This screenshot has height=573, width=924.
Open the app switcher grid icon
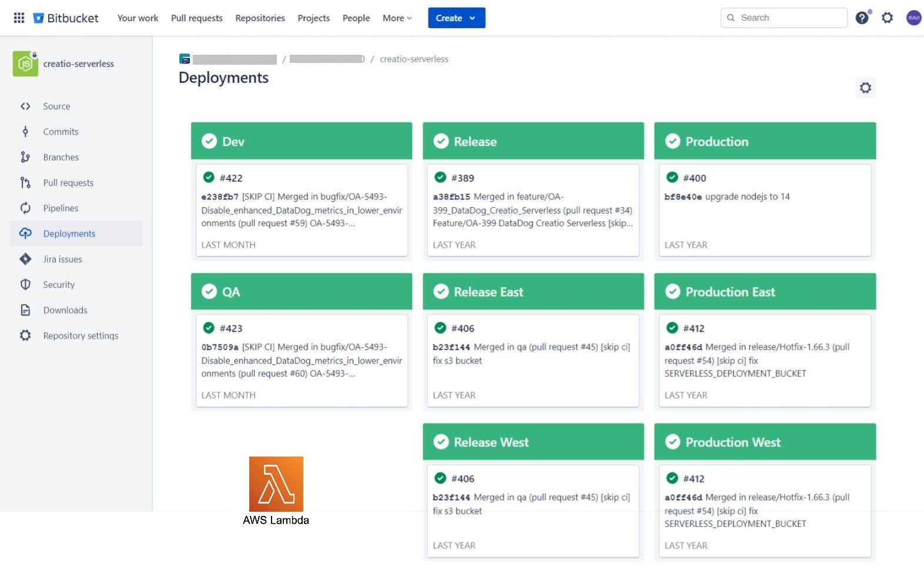coord(19,18)
